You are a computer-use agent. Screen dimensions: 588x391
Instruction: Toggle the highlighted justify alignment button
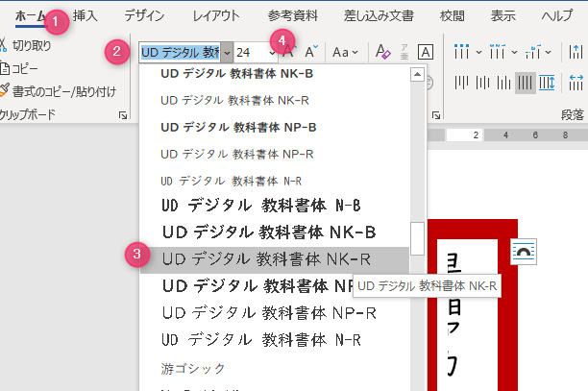(526, 84)
